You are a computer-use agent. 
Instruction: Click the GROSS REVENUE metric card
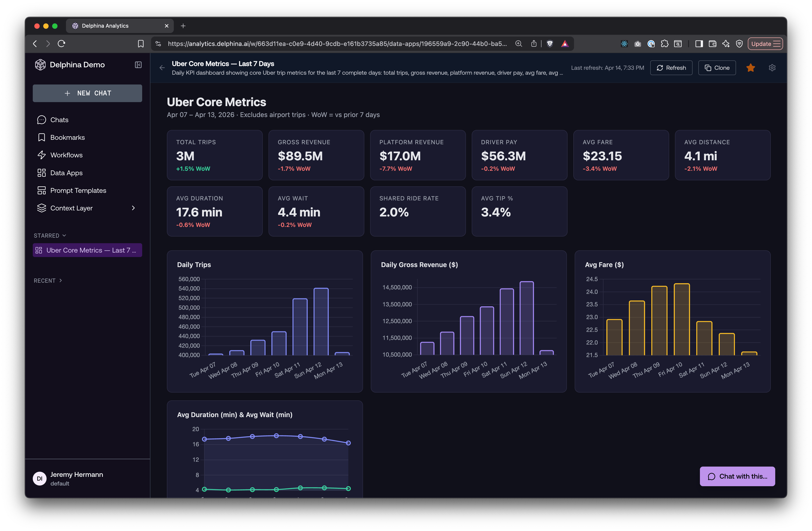[316, 155]
